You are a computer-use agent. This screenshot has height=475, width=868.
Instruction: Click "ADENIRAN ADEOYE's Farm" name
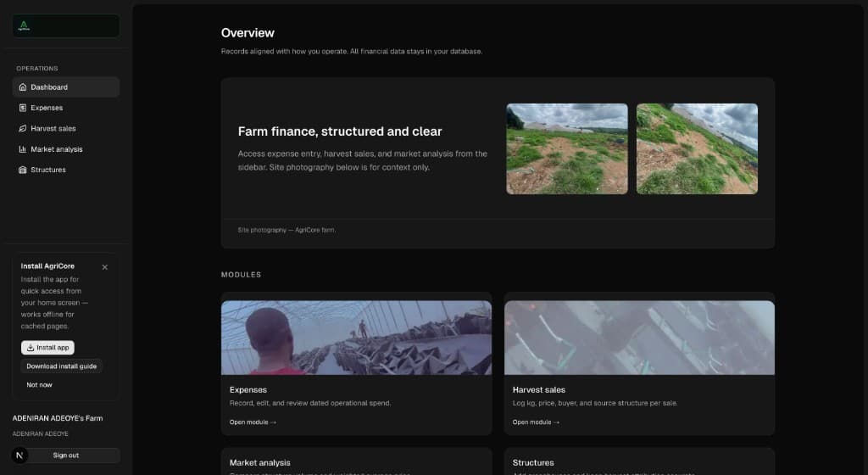tap(58, 418)
